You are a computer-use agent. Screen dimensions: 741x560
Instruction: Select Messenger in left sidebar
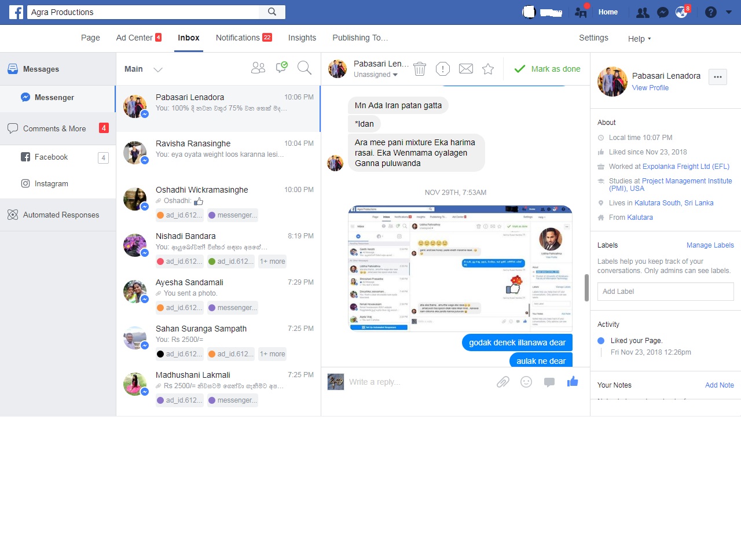(x=58, y=98)
